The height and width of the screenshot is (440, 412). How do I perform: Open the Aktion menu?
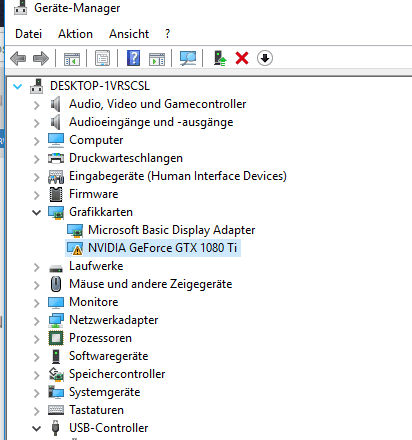(75, 34)
